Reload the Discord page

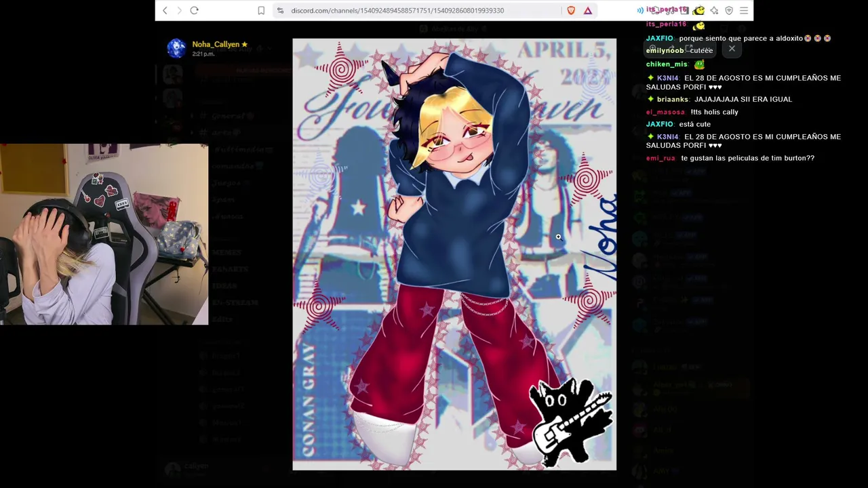[195, 10]
